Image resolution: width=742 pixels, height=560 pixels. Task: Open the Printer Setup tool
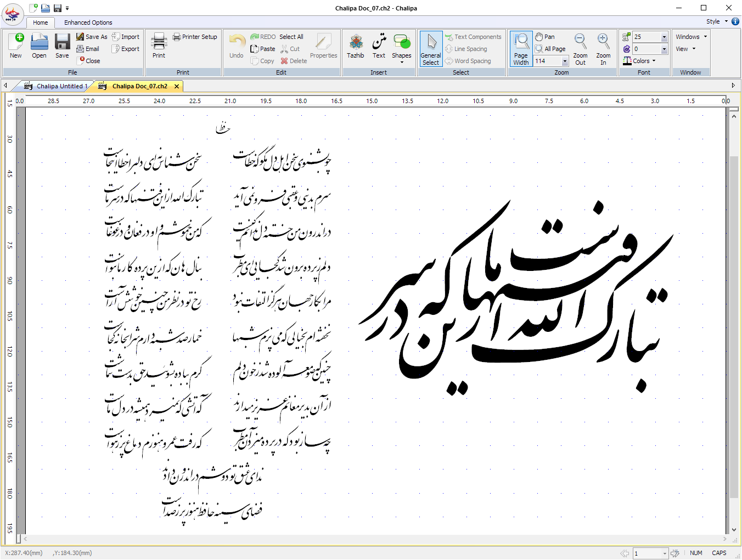(x=195, y=36)
